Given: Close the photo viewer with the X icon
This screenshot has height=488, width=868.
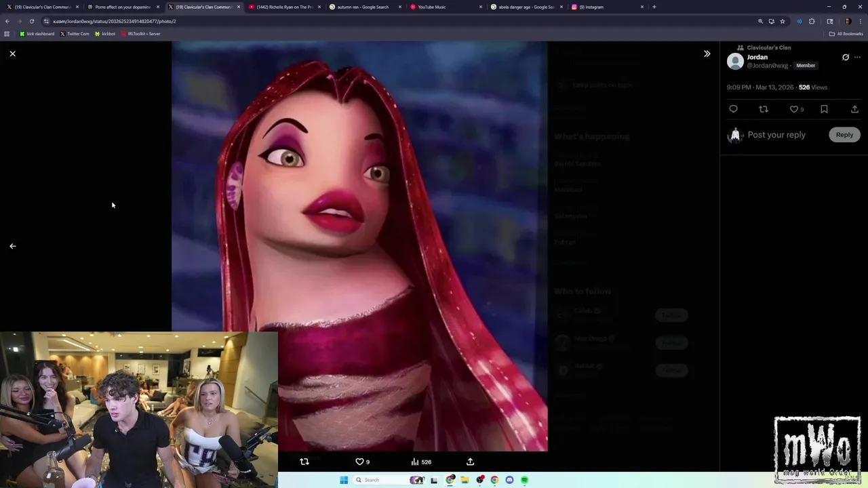Looking at the screenshot, I should (x=12, y=54).
